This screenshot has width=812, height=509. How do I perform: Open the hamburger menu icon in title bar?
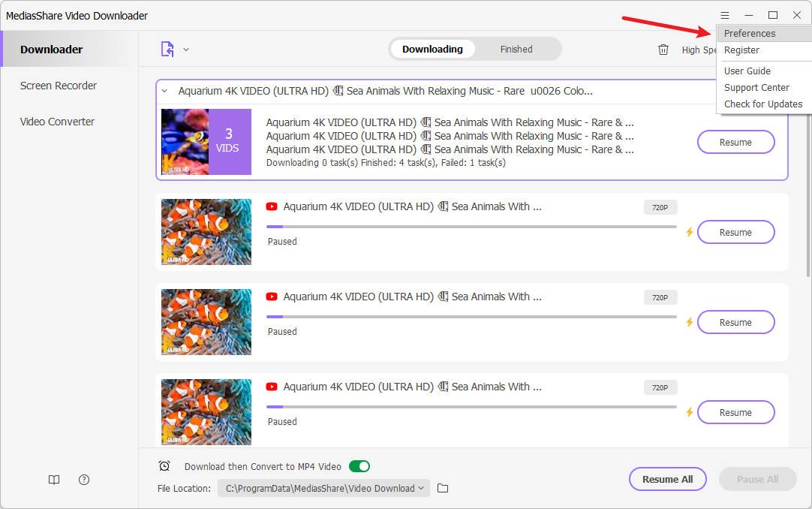[724, 15]
